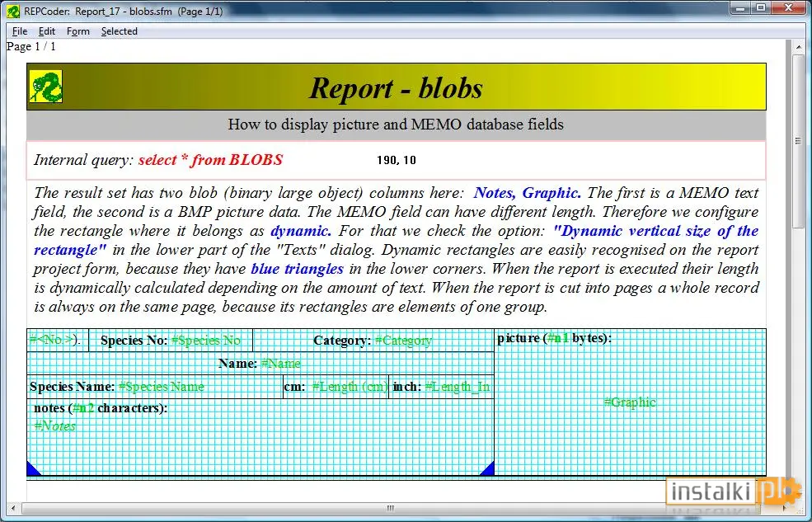Click the blue 'Notes, Graphic.' text in description
This screenshot has width=812, height=522.
(527, 193)
